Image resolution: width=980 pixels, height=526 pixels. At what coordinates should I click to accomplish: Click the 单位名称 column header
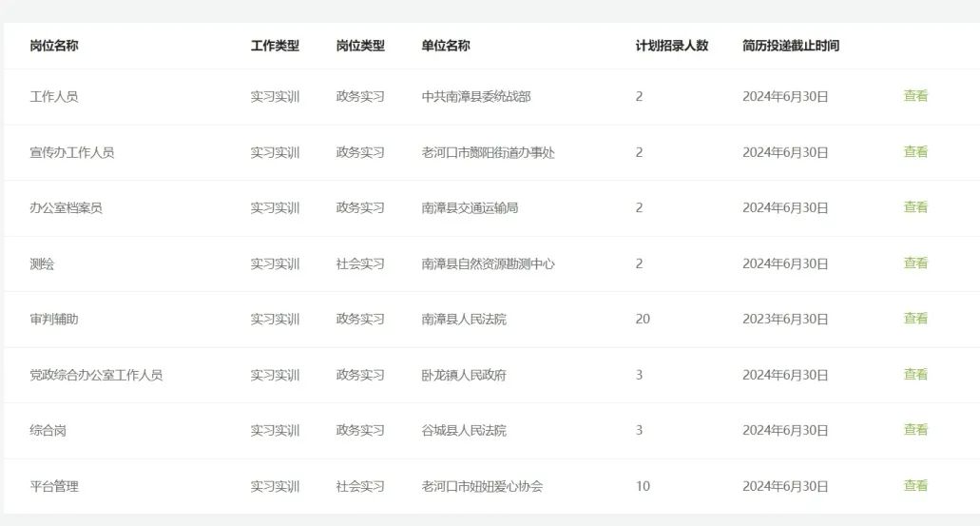[446, 46]
